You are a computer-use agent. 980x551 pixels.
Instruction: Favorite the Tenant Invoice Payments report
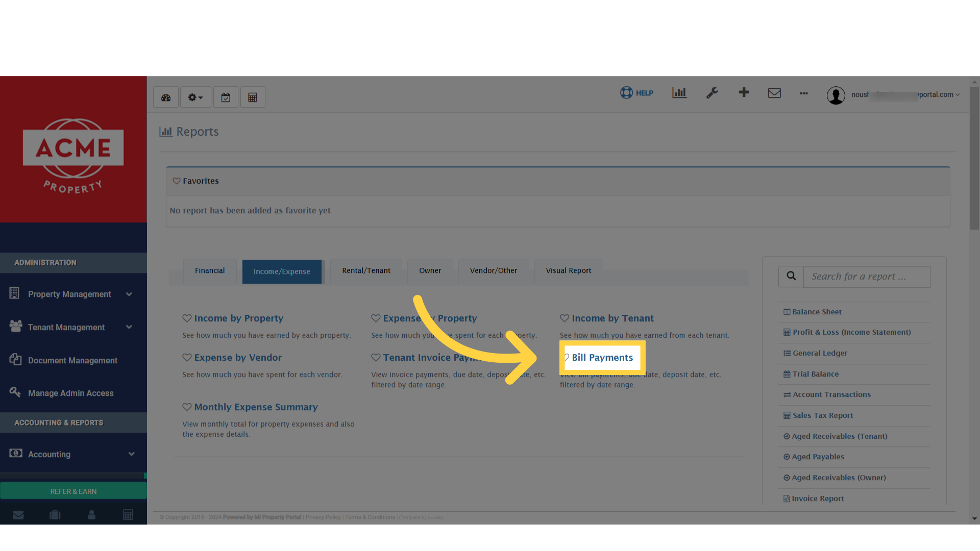(376, 358)
